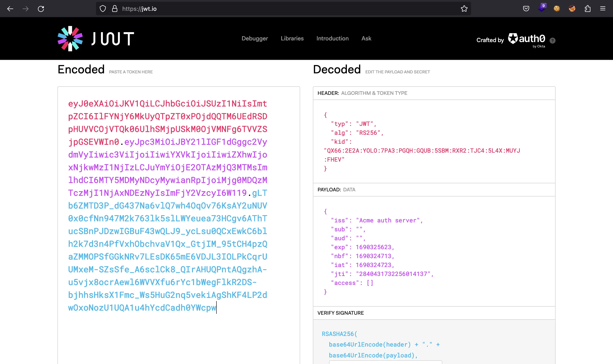The image size is (613, 364).
Task: Click the Ask menu item
Action: (x=367, y=38)
